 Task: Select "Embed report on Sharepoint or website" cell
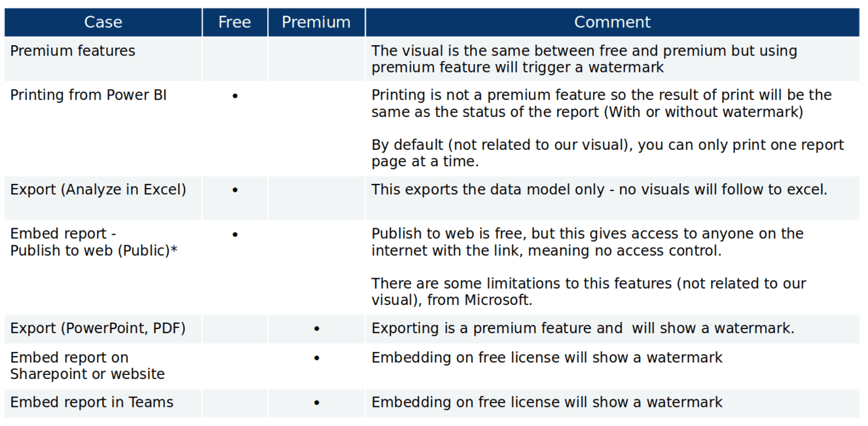coord(87,366)
